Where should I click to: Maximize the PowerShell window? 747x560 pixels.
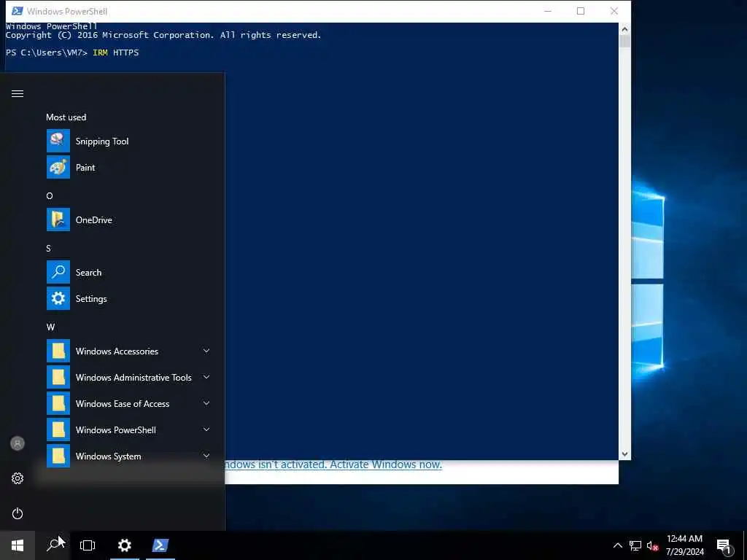pos(581,11)
